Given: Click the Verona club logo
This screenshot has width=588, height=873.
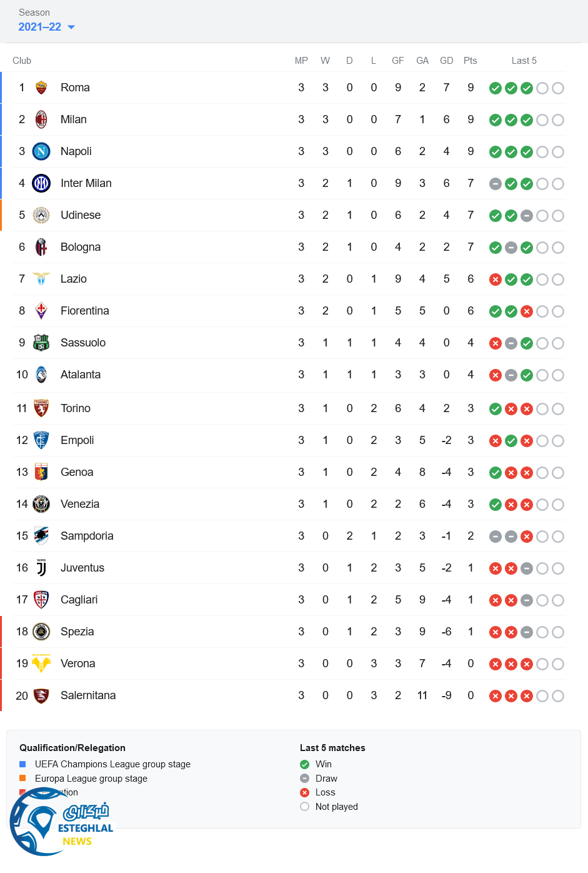Looking at the screenshot, I should tap(41, 664).
